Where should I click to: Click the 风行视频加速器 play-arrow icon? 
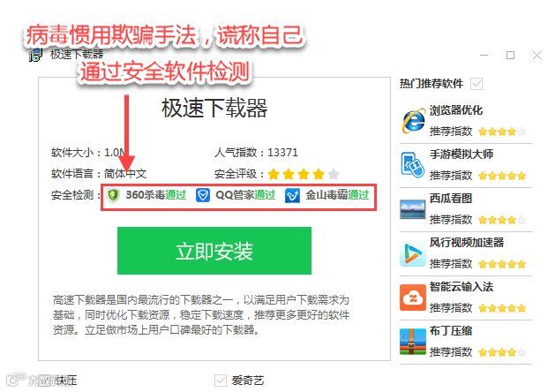(x=412, y=253)
